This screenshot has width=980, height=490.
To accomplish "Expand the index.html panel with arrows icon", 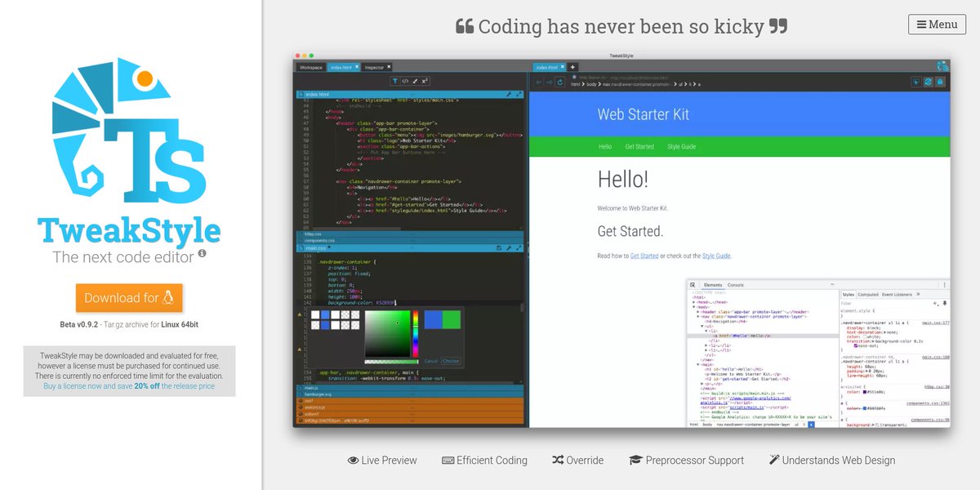I will point(519,94).
